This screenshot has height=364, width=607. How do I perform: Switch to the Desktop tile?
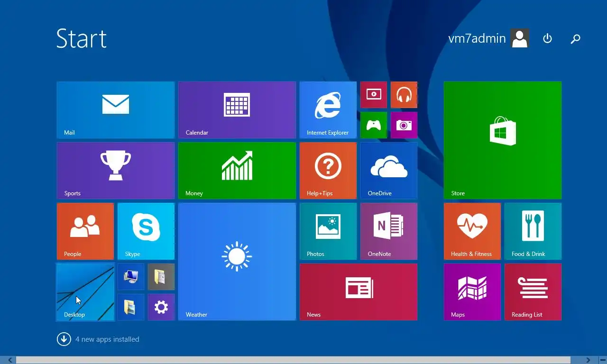click(85, 292)
